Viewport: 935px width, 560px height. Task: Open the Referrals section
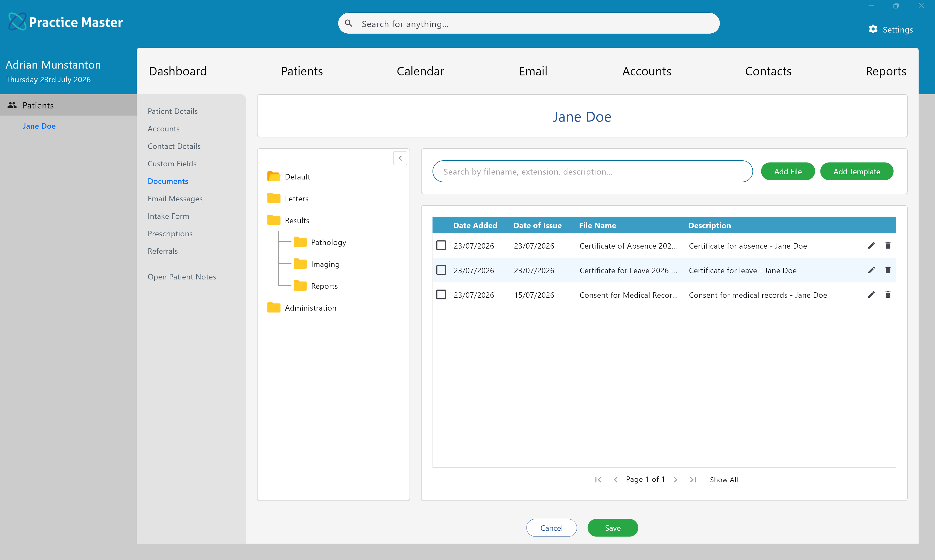(163, 251)
